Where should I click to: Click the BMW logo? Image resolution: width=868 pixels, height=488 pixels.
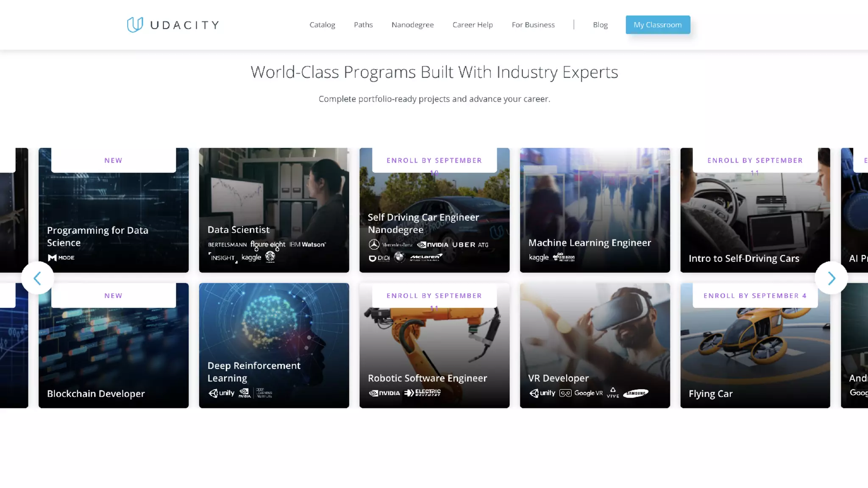click(399, 257)
